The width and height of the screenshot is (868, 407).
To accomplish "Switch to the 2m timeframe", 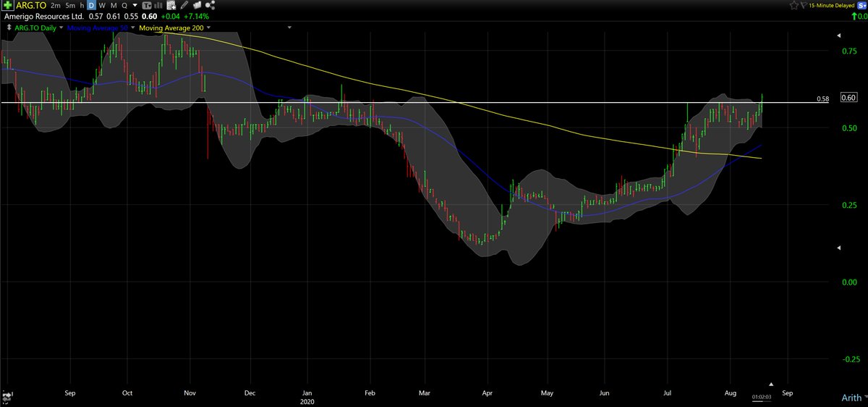I will pos(56,6).
